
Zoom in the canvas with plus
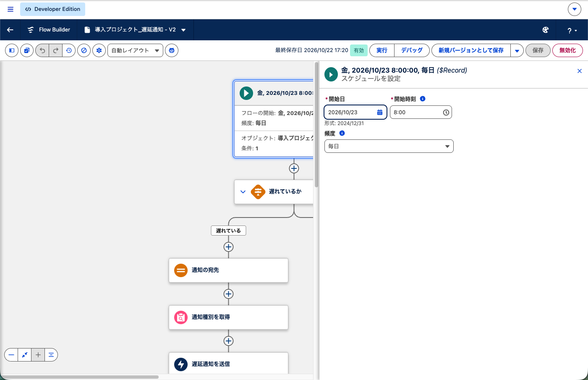point(38,355)
